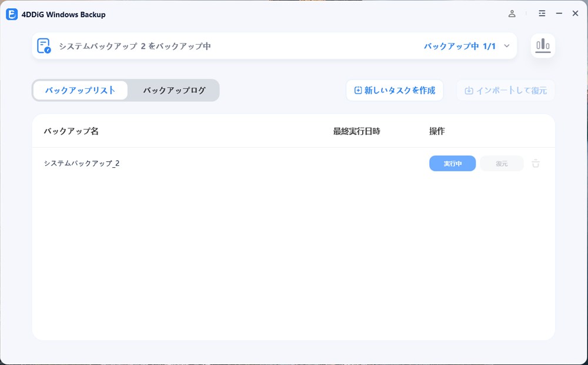588x365 pixels.
Task: Click the import icon beside インポートして復元
Action: click(469, 91)
